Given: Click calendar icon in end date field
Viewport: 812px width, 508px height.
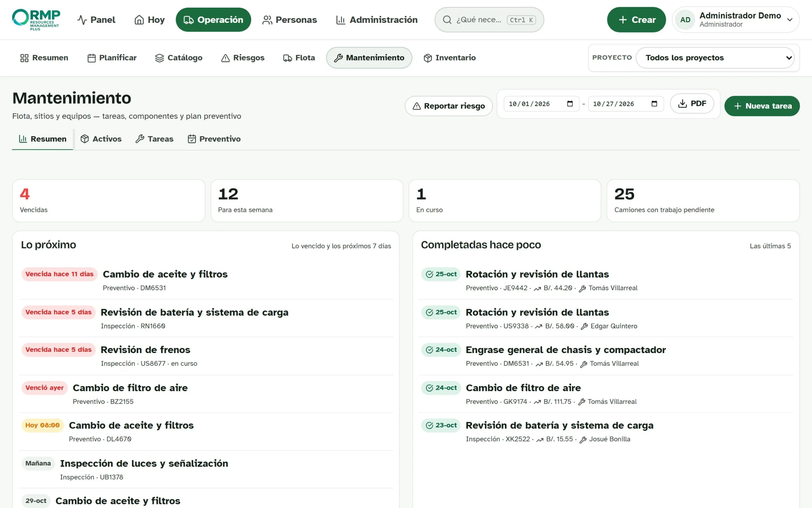Looking at the screenshot, I should coord(654,104).
